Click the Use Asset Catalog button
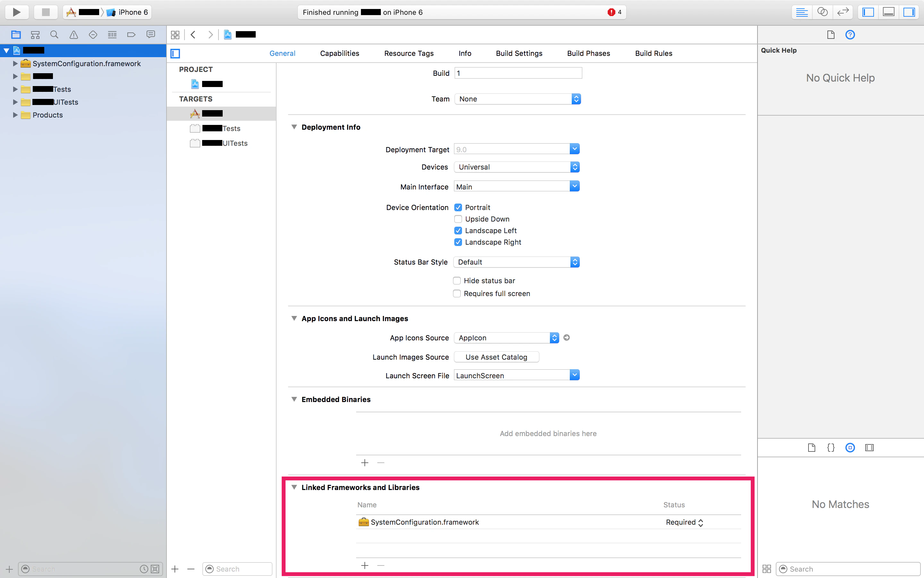 point(496,357)
